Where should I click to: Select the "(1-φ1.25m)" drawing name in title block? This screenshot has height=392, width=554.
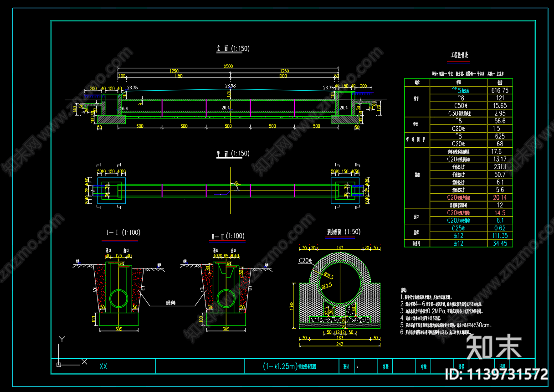point(280,366)
